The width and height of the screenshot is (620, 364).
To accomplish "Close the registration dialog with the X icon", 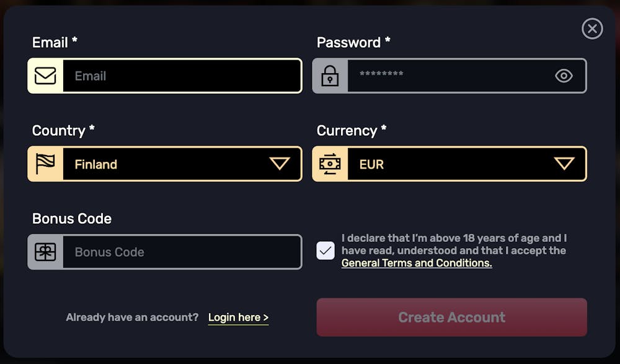I will (592, 29).
